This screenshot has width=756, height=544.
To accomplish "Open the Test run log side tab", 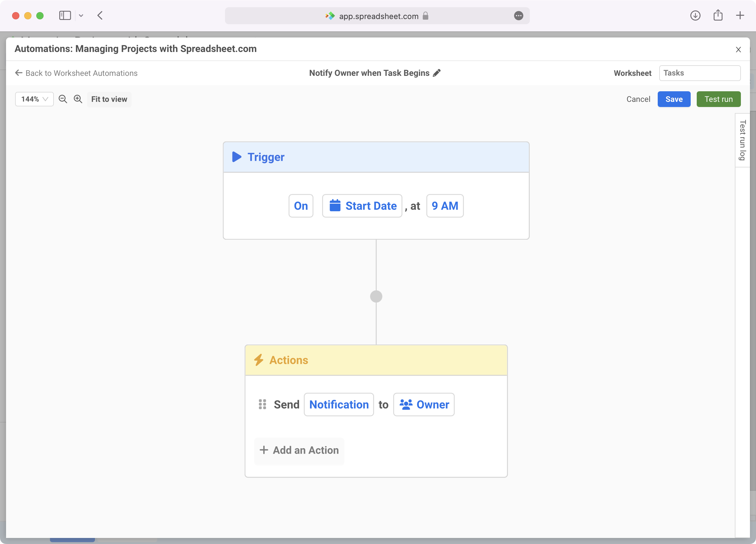I will coord(742,140).
